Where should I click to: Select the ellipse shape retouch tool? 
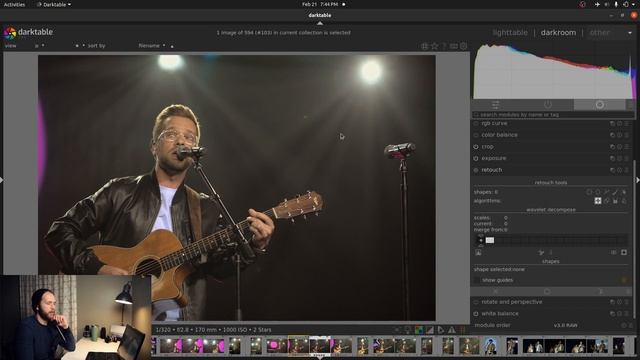pyautogui.click(x=598, y=192)
